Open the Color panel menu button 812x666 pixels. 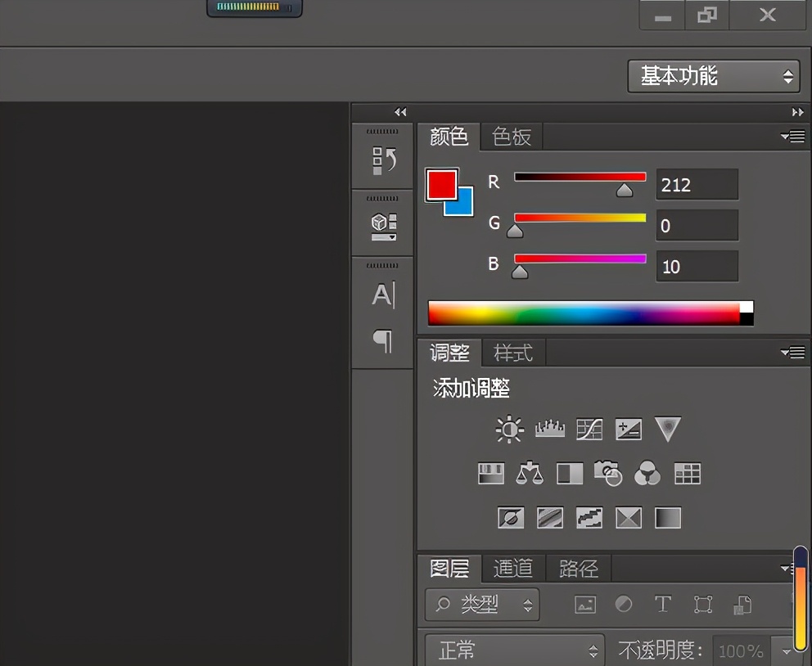pos(792,137)
